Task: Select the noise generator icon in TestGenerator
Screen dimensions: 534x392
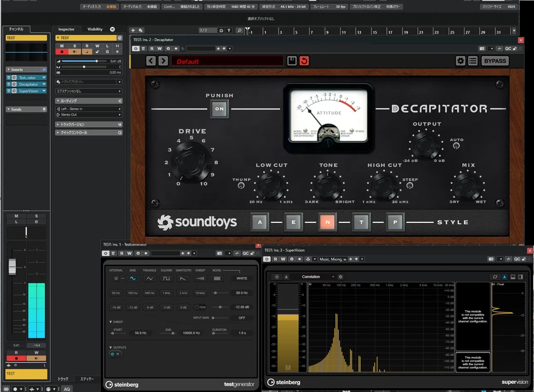Action: pyautogui.click(x=217, y=278)
